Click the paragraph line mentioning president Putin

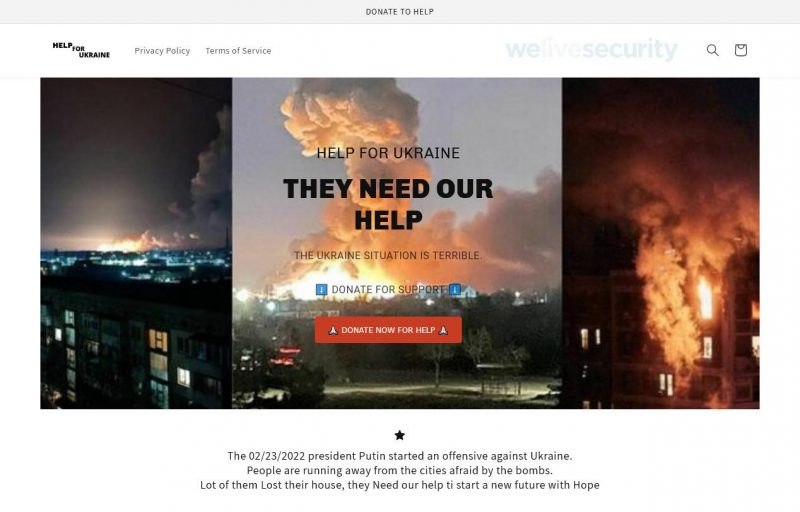(x=400, y=456)
